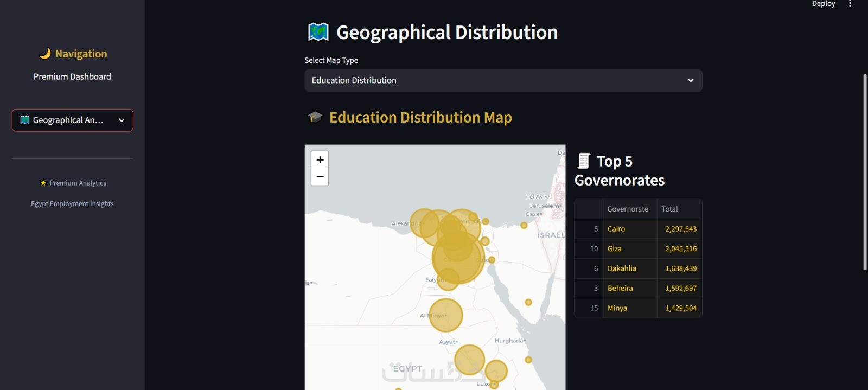Click the Dakahlia governorate cell
868x390 pixels.
tap(622, 268)
